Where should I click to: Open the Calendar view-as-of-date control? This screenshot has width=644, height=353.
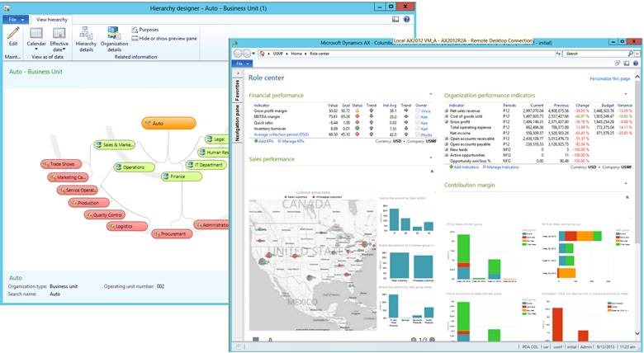click(36, 39)
